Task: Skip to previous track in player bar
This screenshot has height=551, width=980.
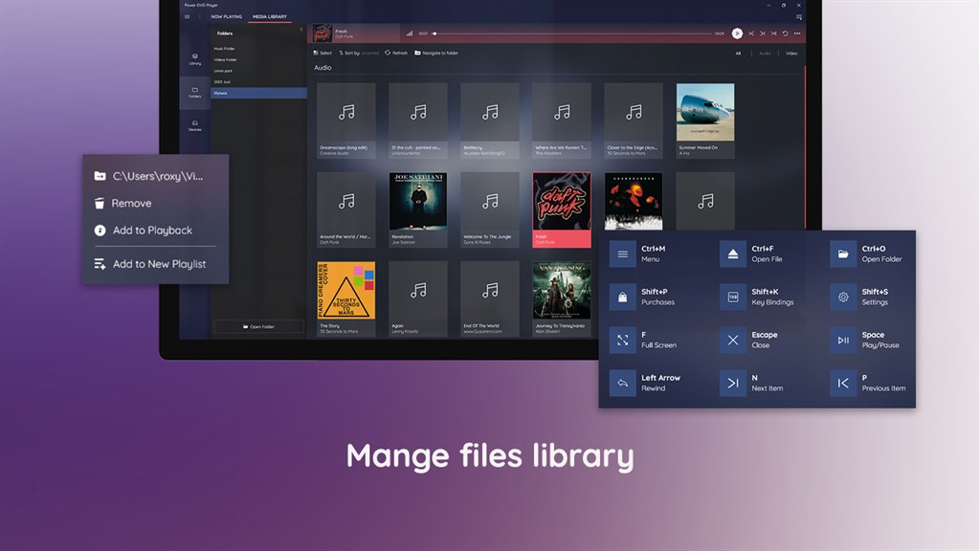Action: [x=751, y=33]
